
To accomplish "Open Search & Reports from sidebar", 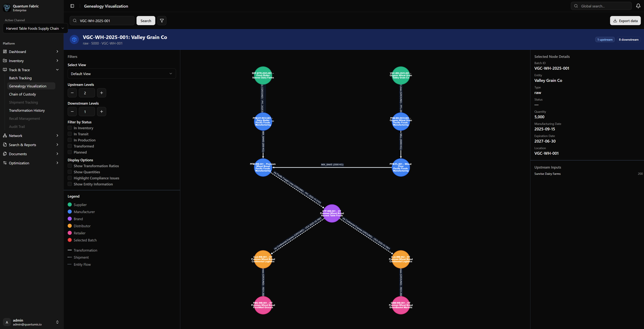I will (x=22, y=144).
